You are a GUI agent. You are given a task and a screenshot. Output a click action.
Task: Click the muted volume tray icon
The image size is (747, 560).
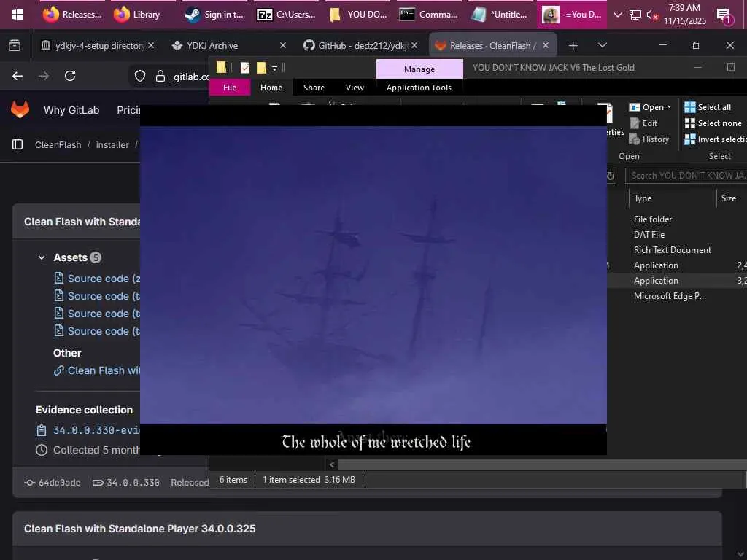coord(651,15)
